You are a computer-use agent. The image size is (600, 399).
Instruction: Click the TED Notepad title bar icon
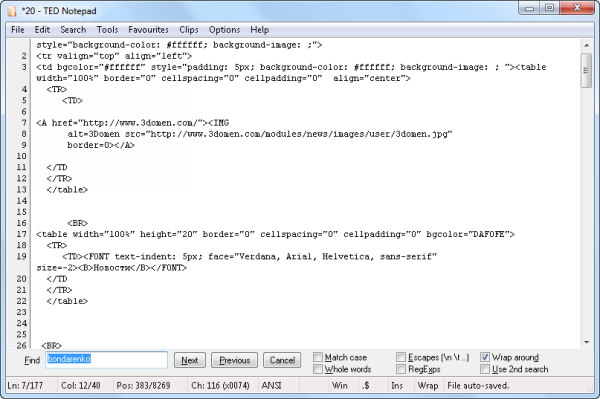[x=12, y=11]
